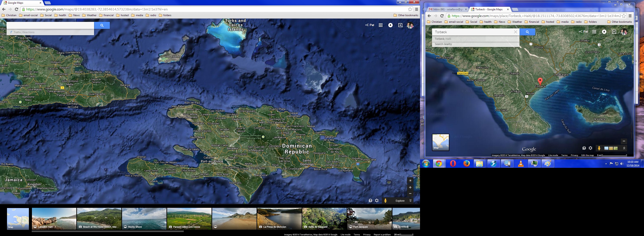Switch to Map view thumbnail in left window

click(x=18, y=219)
